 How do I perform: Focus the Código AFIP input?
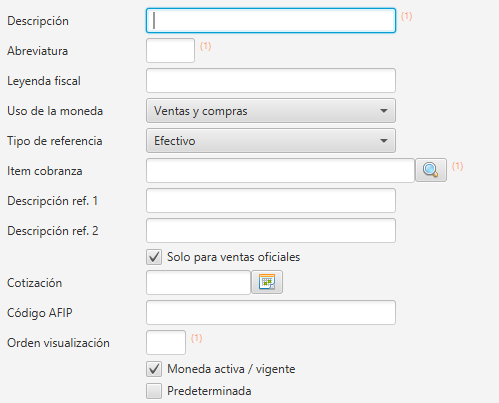pyautogui.click(x=271, y=313)
